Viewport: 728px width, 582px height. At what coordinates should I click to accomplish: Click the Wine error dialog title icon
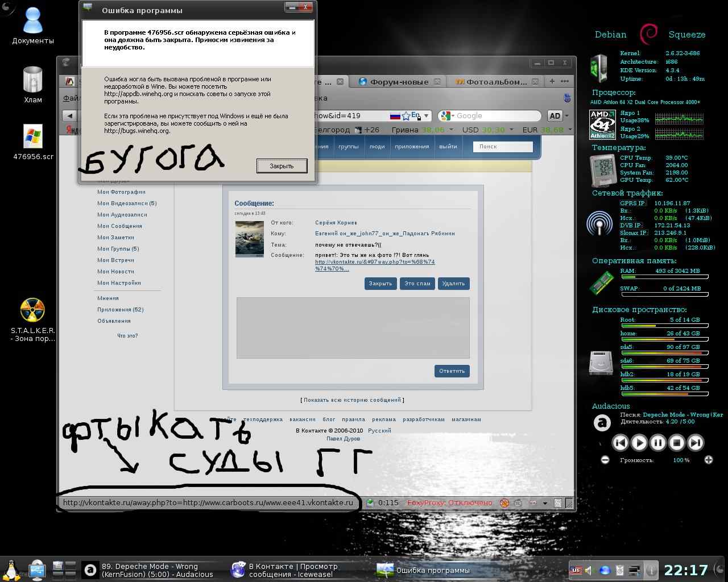[x=88, y=8]
